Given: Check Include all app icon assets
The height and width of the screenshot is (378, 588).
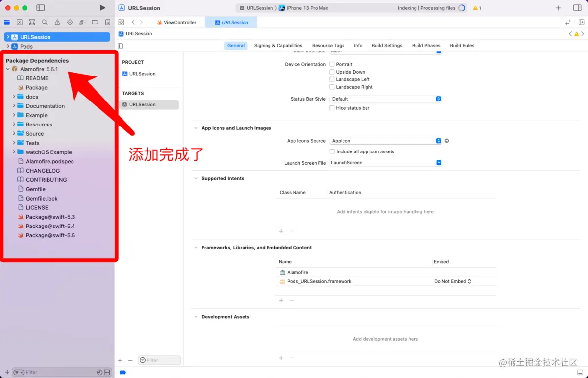Looking at the screenshot, I should (332, 151).
